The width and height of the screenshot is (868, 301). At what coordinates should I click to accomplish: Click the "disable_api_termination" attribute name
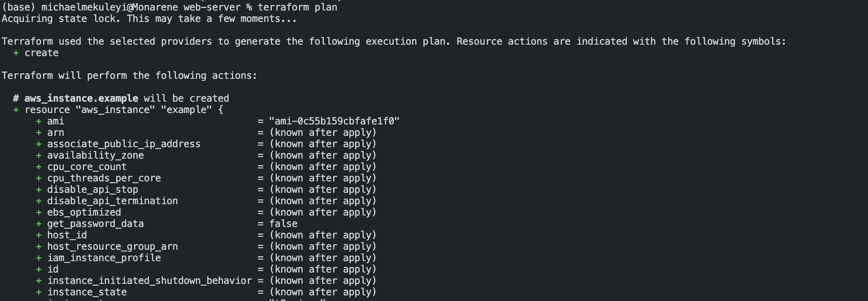[112, 201]
